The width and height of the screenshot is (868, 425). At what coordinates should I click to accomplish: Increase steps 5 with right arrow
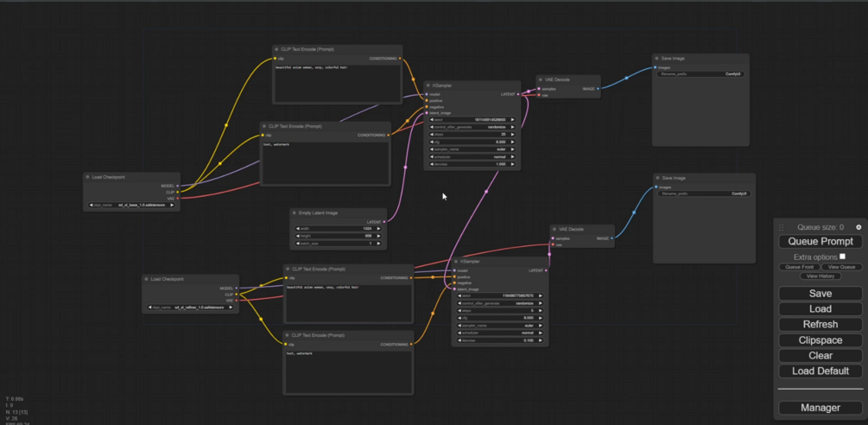pos(541,310)
